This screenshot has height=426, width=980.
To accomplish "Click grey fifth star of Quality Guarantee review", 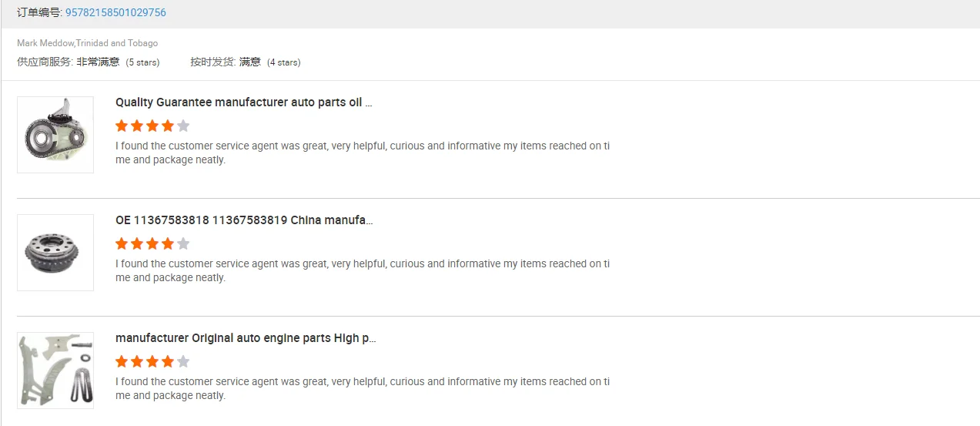I will (183, 126).
